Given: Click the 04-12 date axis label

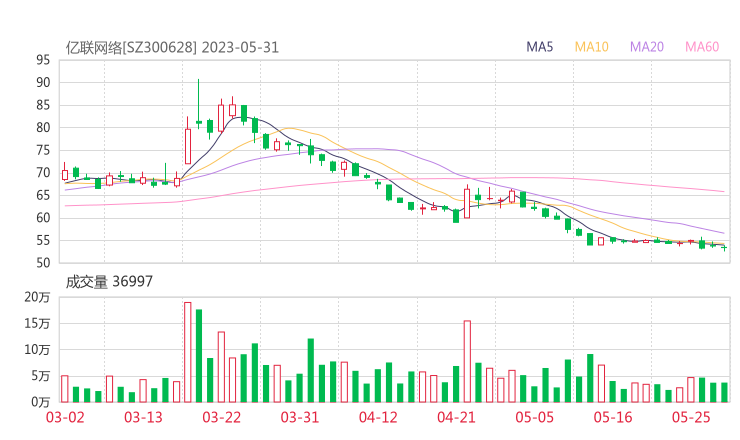Looking at the screenshot, I should click(x=378, y=418).
